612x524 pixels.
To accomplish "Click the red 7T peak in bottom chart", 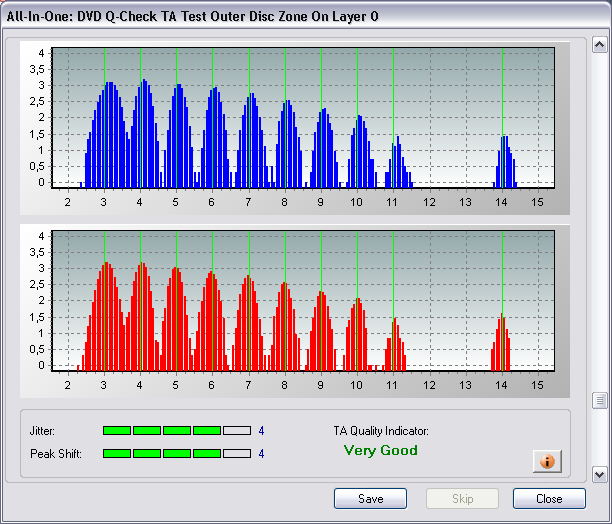I will (248, 323).
